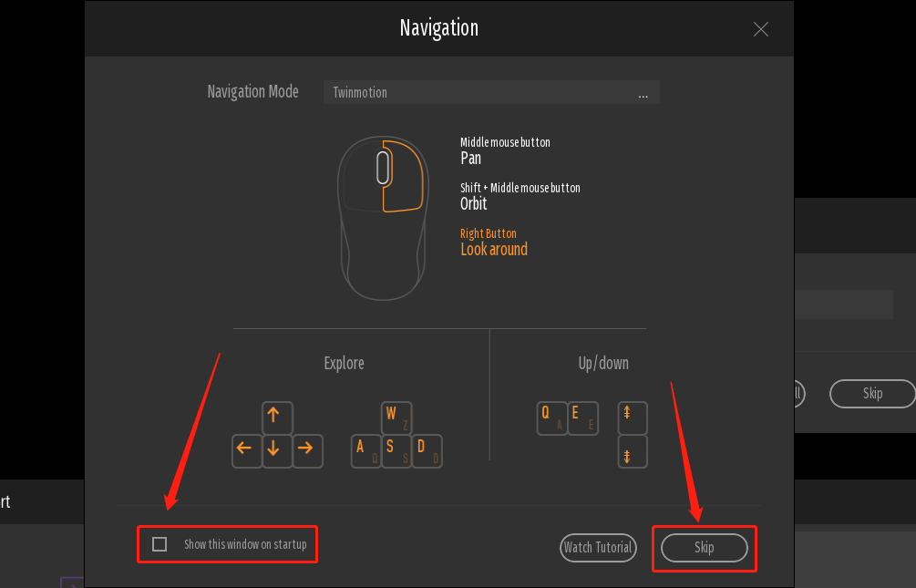
Task: Click the mouse illustration's scroll wheel
Action: 383,169
